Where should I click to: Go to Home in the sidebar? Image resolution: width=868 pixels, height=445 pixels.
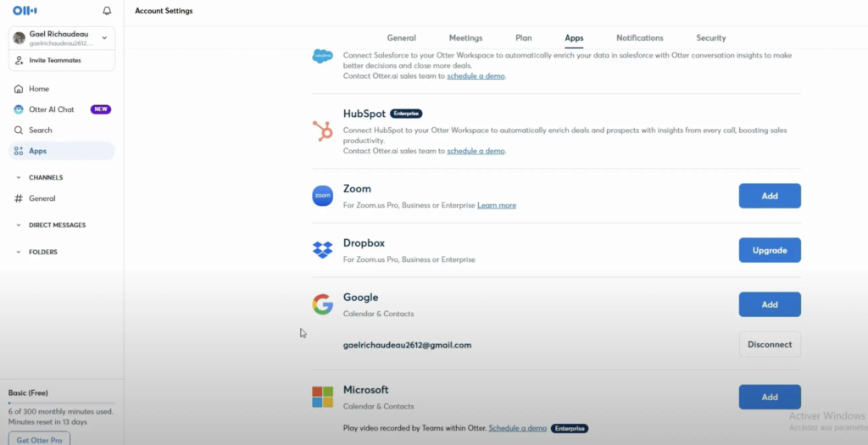click(x=61, y=88)
